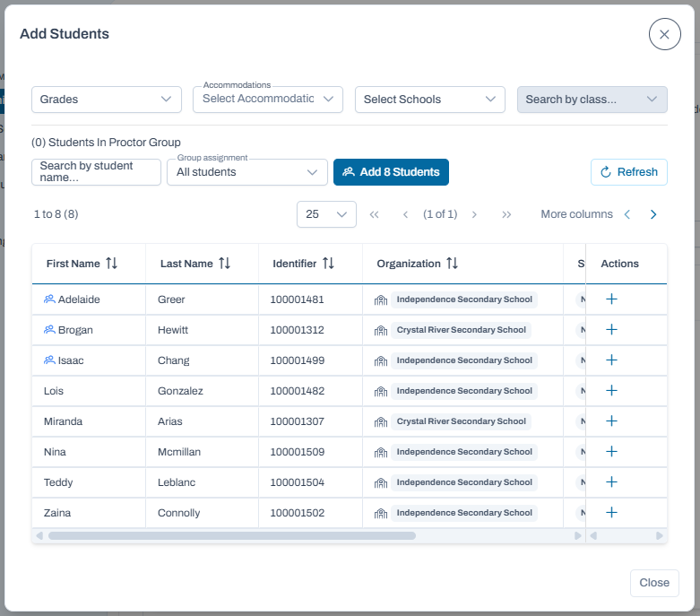Add Zaina Connolly using plus icon

[611, 512]
